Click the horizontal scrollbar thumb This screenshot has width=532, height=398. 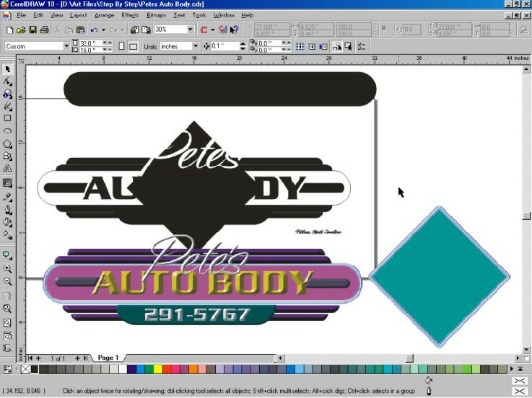[409, 358]
